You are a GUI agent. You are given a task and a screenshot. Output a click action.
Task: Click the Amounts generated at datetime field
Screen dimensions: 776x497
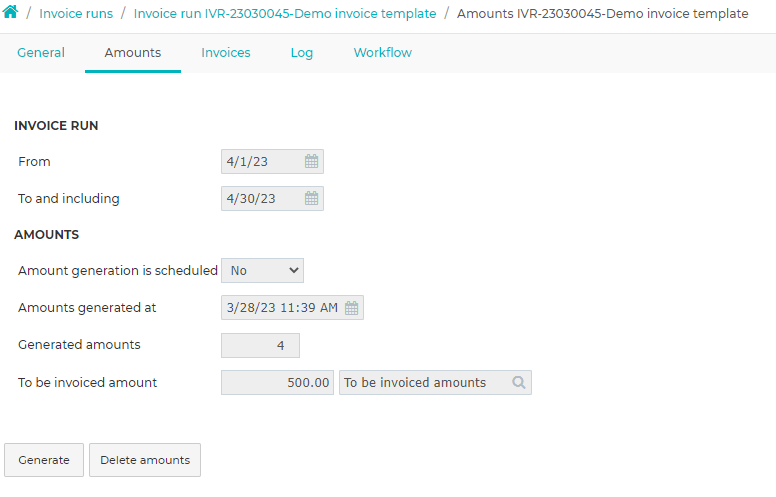click(292, 308)
